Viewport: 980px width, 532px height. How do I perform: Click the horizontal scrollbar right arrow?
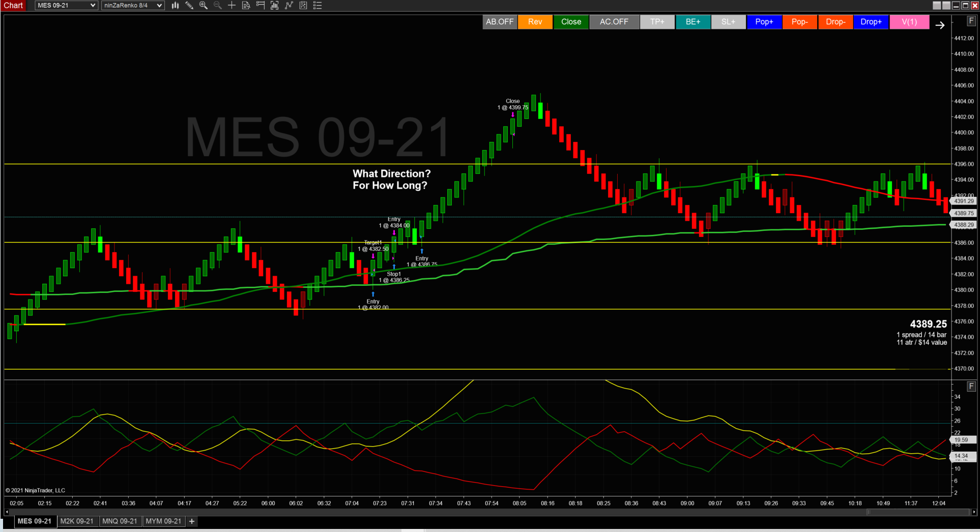[974, 512]
